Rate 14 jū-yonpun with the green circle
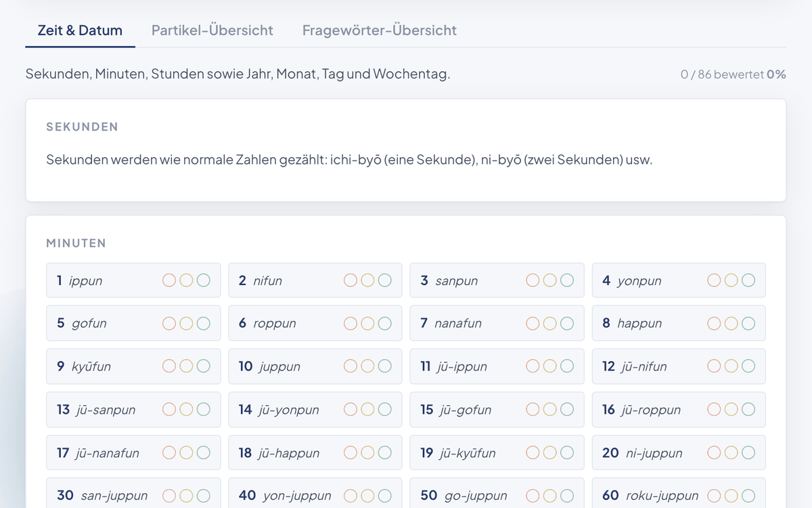The image size is (812, 508). pyautogui.click(x=385, y=410)
